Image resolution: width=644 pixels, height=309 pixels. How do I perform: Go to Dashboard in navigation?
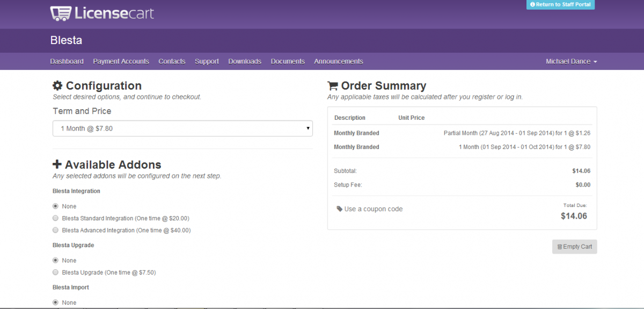pos(67,61)
